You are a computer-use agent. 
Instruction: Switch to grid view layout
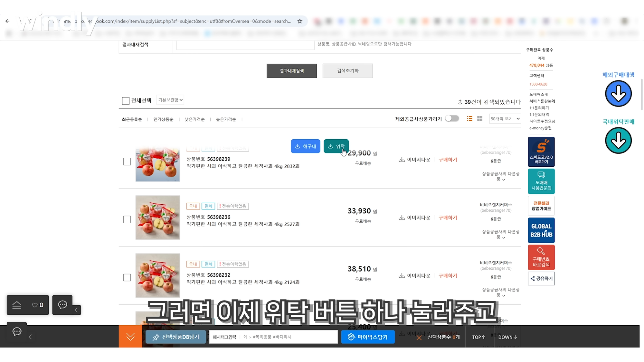(x=480, y=118)
